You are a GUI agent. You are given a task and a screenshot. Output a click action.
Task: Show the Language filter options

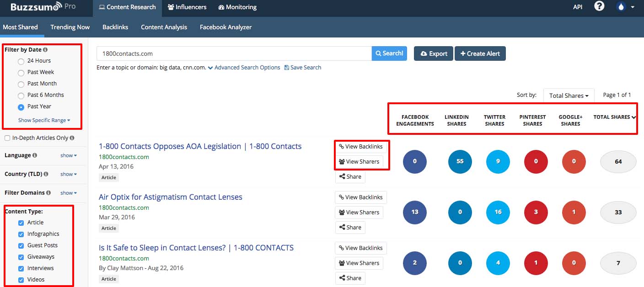coord(69,155)
